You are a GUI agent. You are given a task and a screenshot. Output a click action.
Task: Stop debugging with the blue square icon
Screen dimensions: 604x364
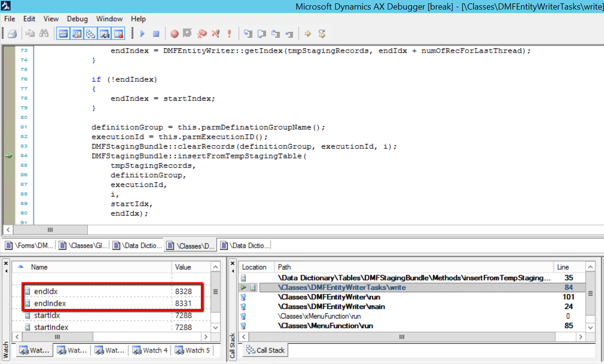tap(156, 33)
